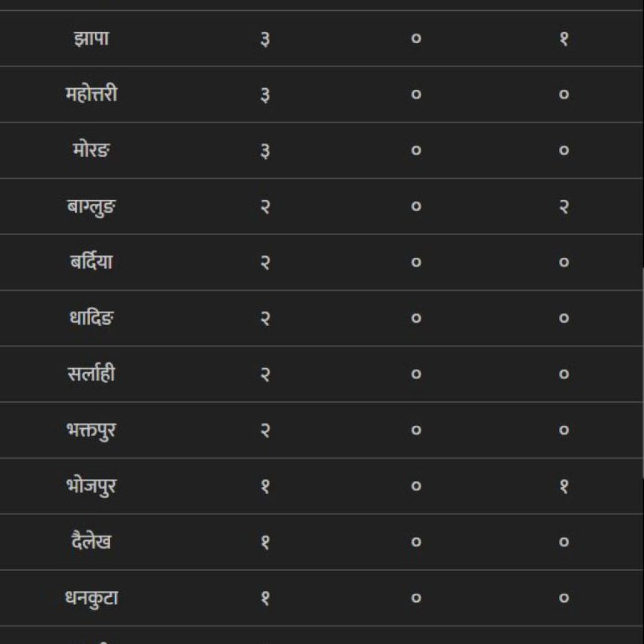Image resolution: width=644 pixels, height=644 pixels.
Task: Click the सर्लाही district name
Action: click(91, 374)
